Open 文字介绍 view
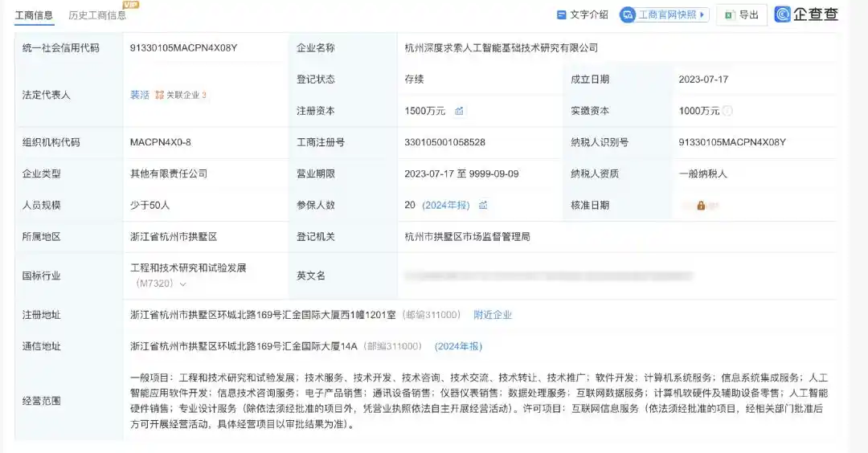The image size is (868, 453). pos(583,15)
